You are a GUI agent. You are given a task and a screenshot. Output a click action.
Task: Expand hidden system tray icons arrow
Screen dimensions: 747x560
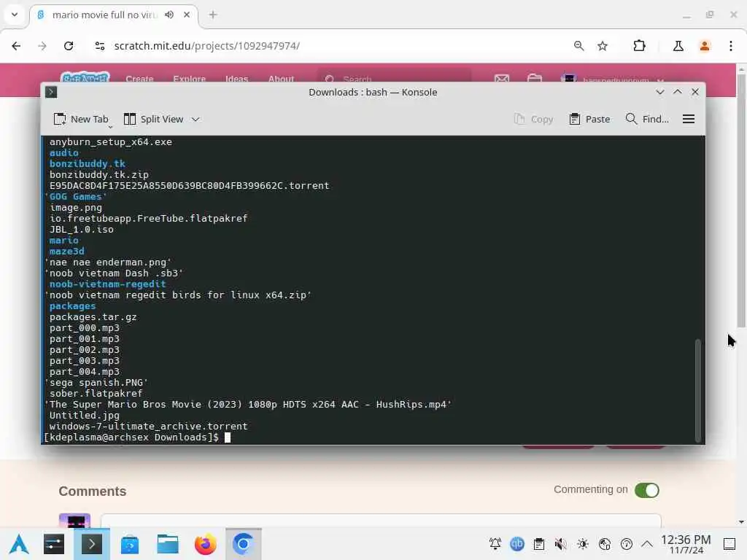click(647, 544)
